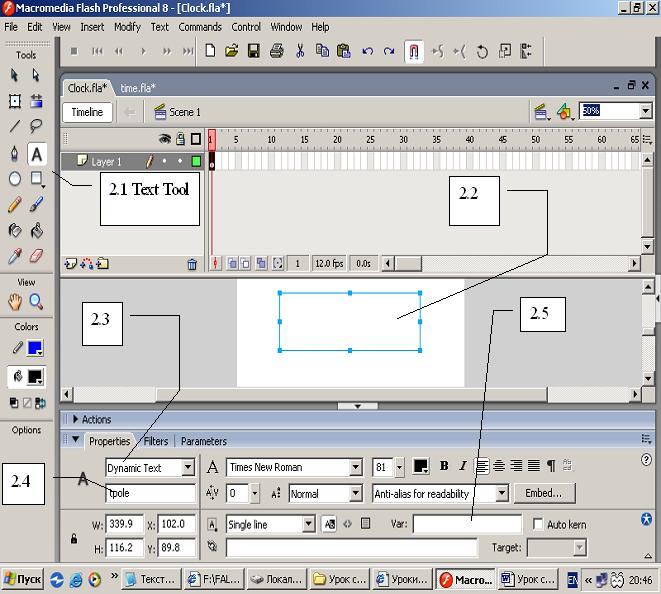Click the Open file icon

[231, 51]
